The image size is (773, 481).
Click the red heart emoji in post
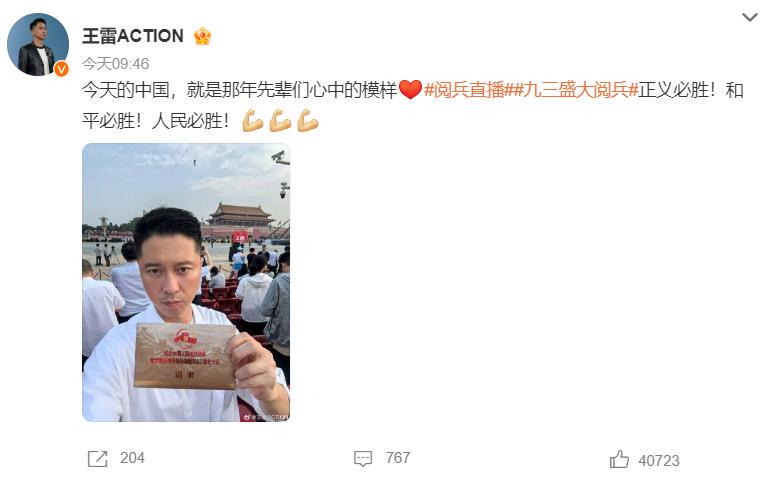click(410, 90)
